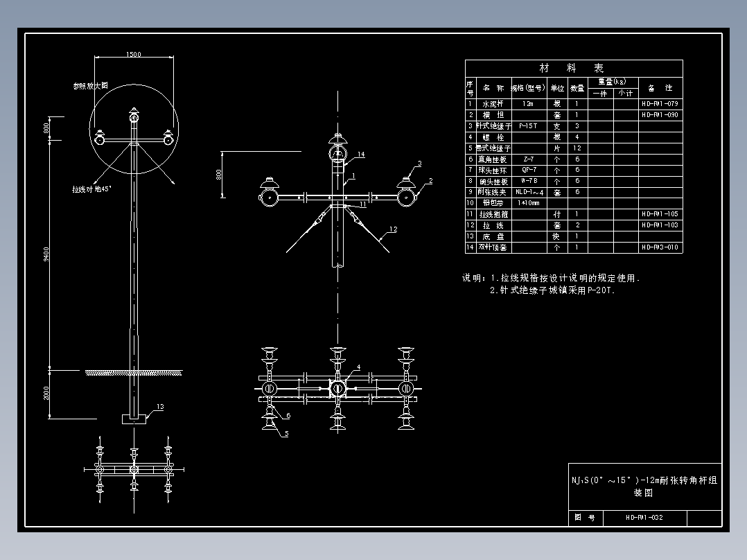
Task: Select the '球头挂环' name cell
Action: coord(493,170)
